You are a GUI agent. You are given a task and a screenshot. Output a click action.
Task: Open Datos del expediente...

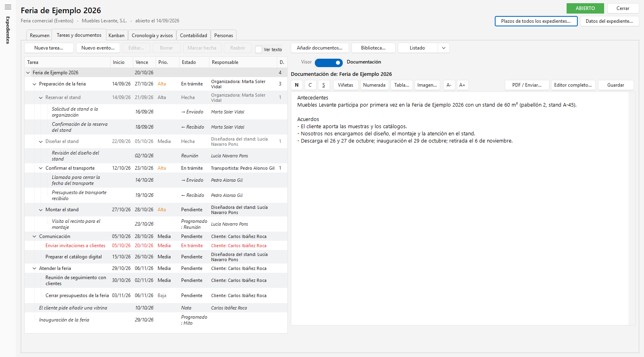click(609, 21)
